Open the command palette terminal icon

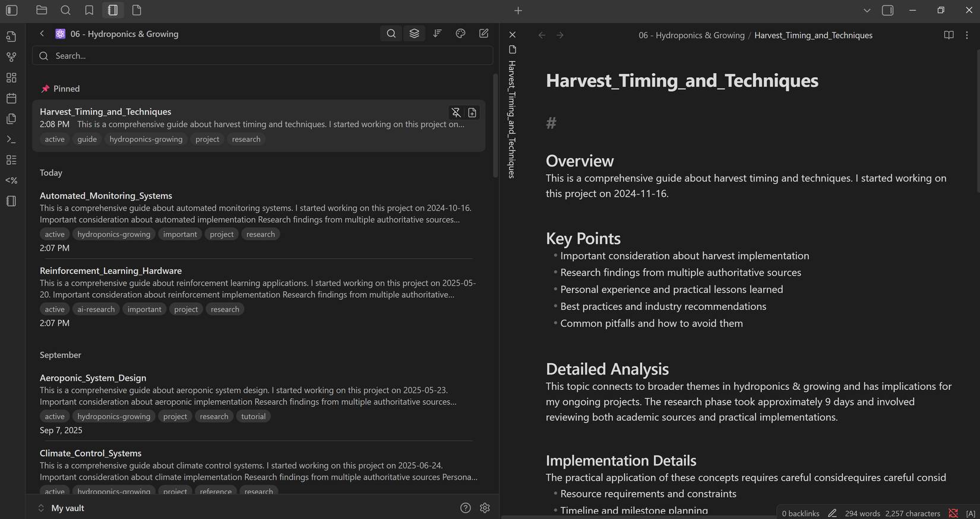[x=11, y=139]
